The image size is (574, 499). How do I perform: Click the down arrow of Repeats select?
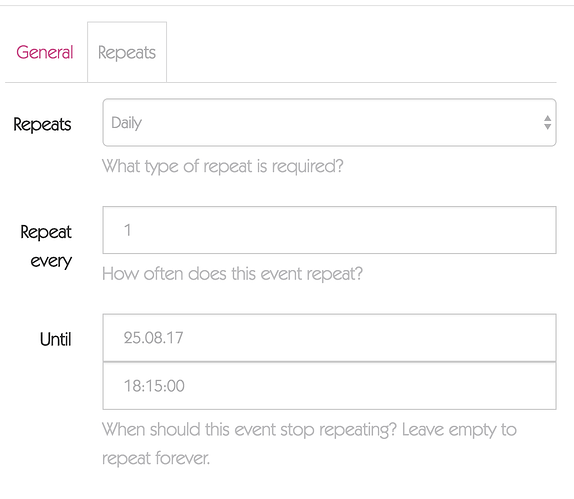[547, 127]
